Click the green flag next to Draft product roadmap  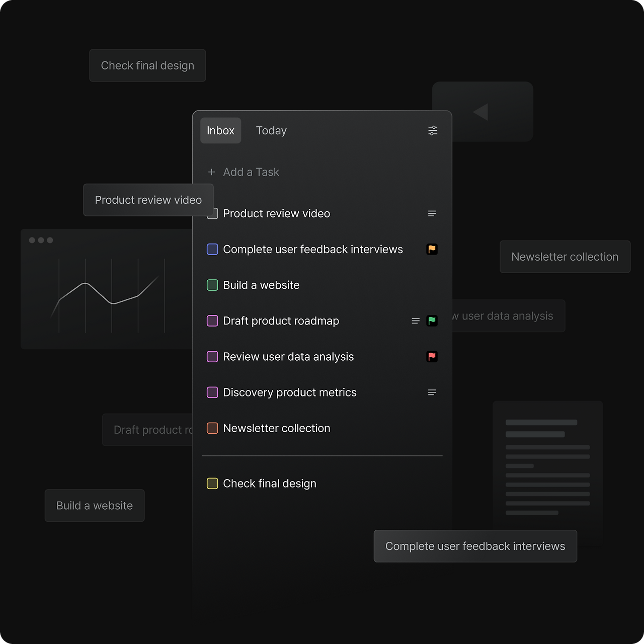[432, 320]
